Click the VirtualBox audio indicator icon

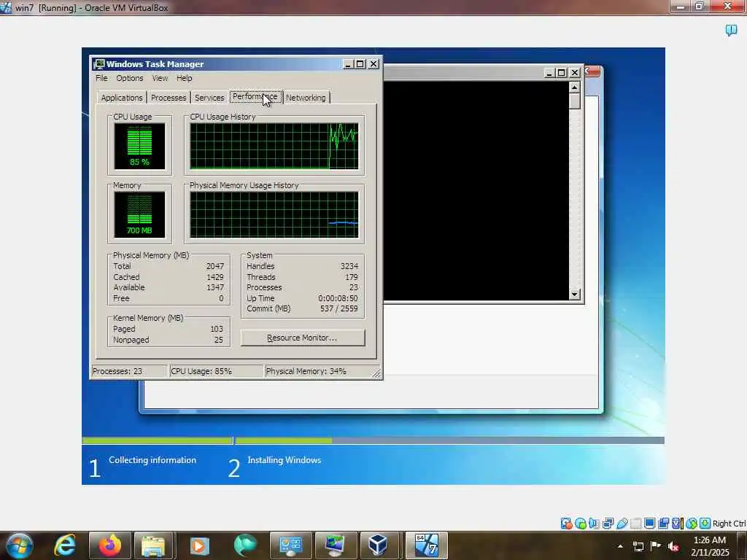[x=594, y=524]
